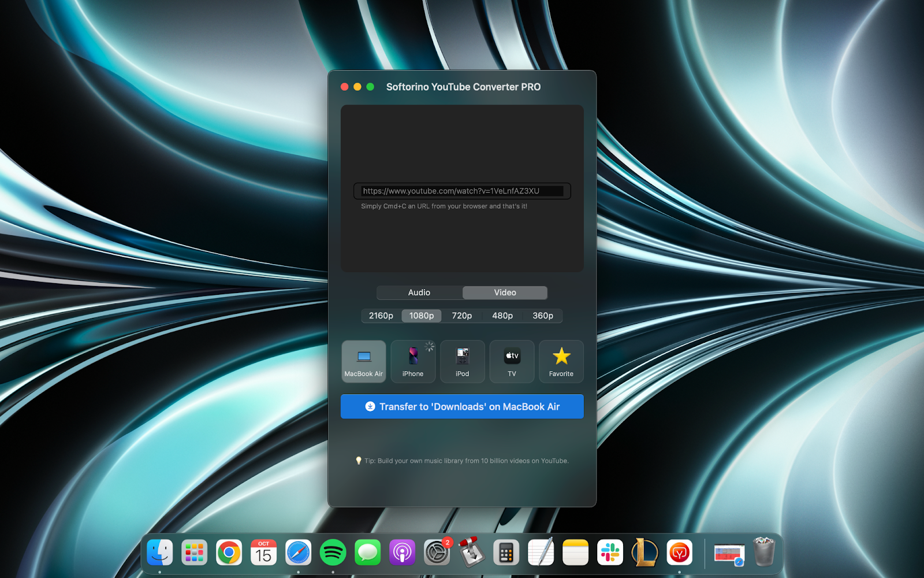Image resolution: width=924 pixels, height=578 pixels.
Task: Switch to the Audio format tab
Action: tap(419, 292)
